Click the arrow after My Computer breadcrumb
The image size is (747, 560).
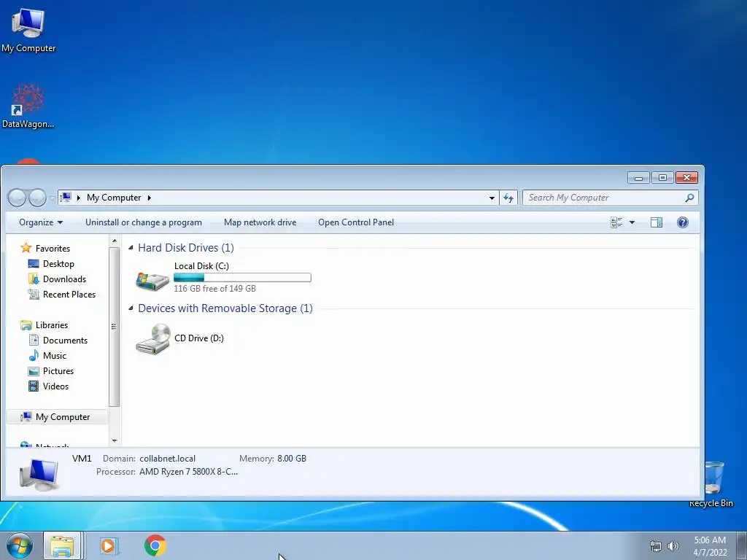tap(149, 198)
